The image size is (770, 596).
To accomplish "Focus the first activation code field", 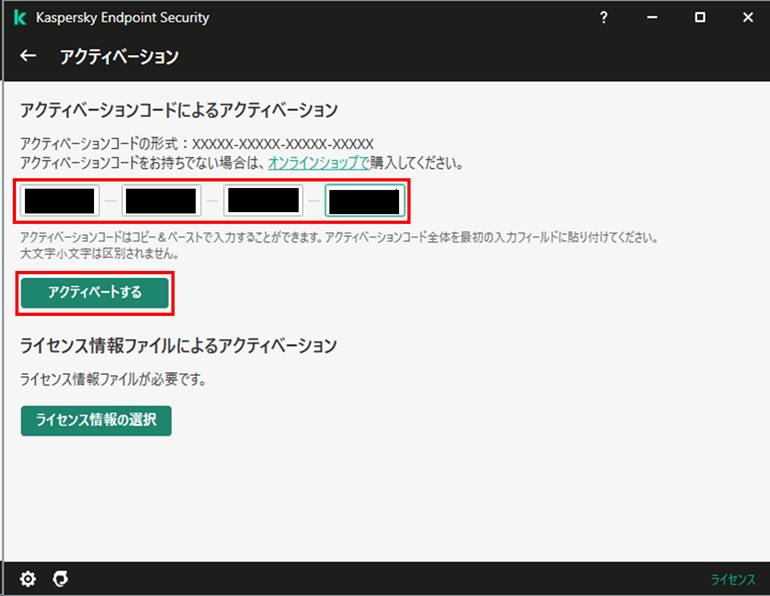I will click(x=59, y=201).
